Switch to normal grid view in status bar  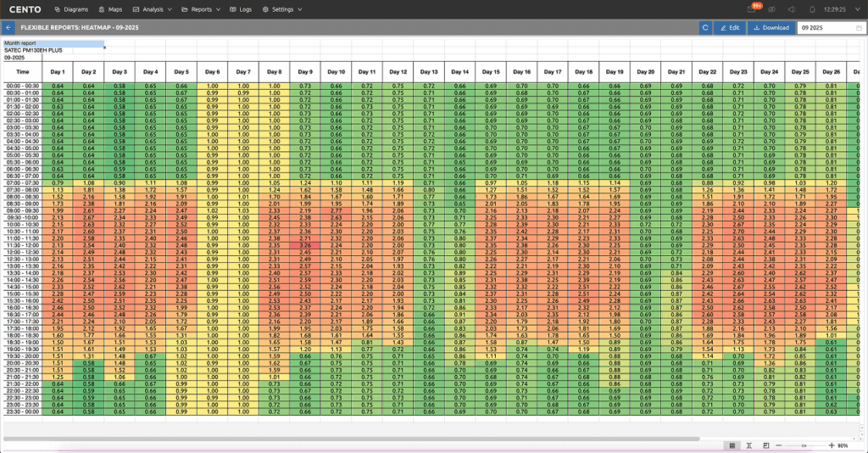(732, 445)
